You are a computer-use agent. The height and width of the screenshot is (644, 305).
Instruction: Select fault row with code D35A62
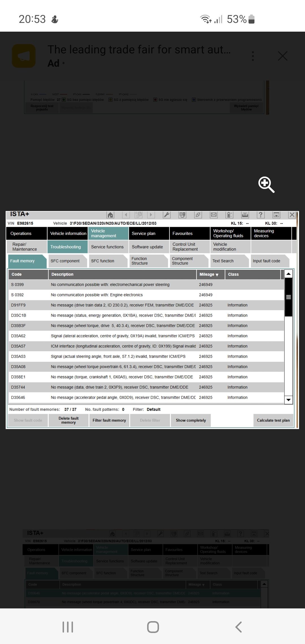tap(146, 336)
